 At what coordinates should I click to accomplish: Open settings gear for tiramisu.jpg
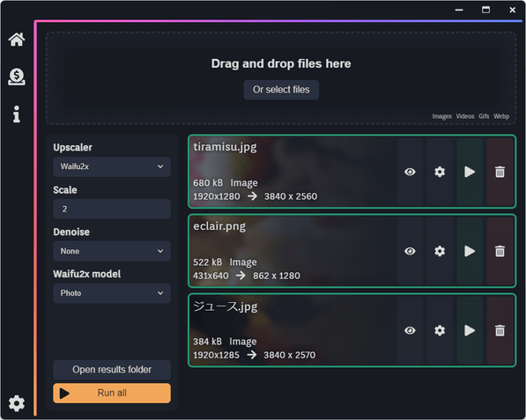click(x=440, y=172)
